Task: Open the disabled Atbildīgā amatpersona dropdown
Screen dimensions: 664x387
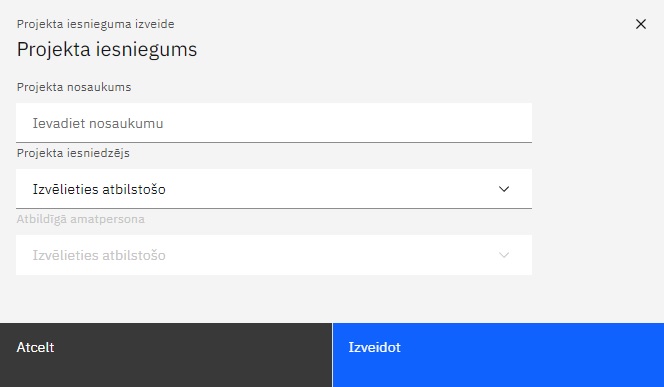Action: coord(274,255)
